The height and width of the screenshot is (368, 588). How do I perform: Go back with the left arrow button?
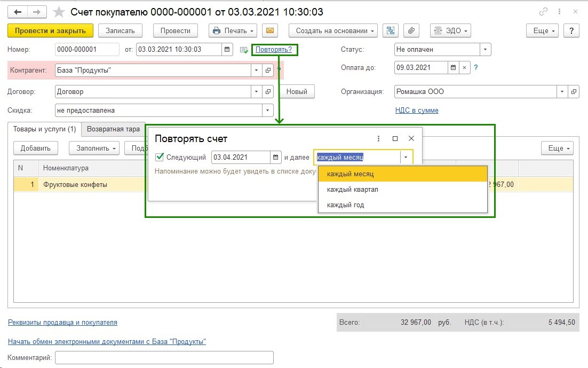point(18,12)
